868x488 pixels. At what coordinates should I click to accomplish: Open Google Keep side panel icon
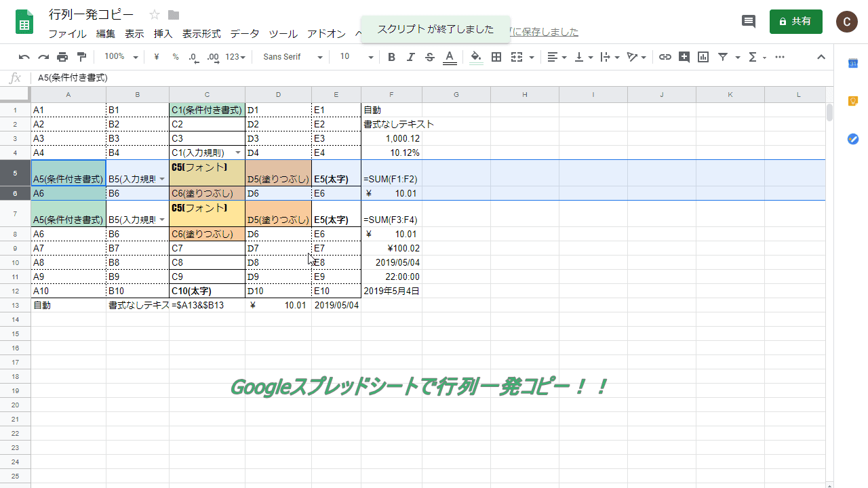tap(853, 101)
